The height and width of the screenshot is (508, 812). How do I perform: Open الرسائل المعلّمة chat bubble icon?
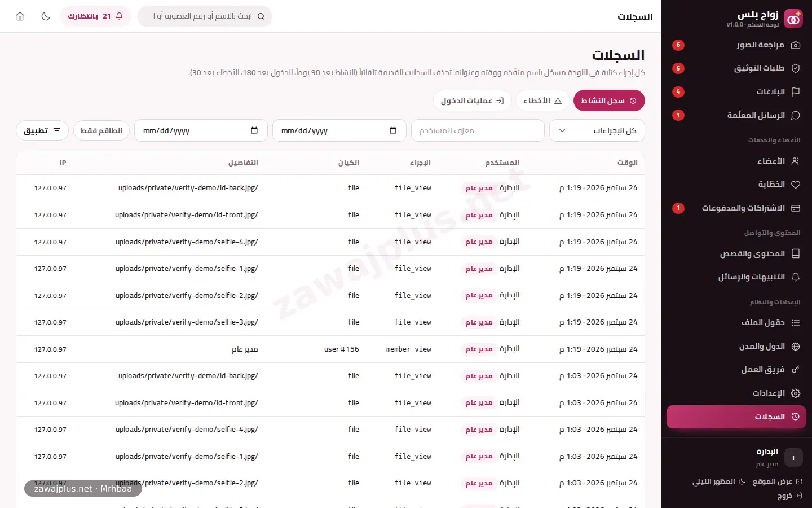pyautogui.click(x=796, y=115)
